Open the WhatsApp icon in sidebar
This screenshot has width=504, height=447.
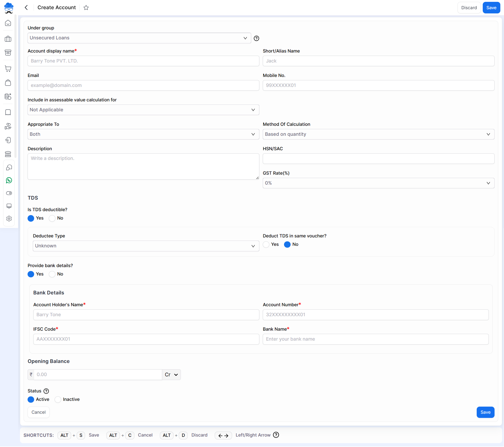pyautogui.click(x=9, y=180)
